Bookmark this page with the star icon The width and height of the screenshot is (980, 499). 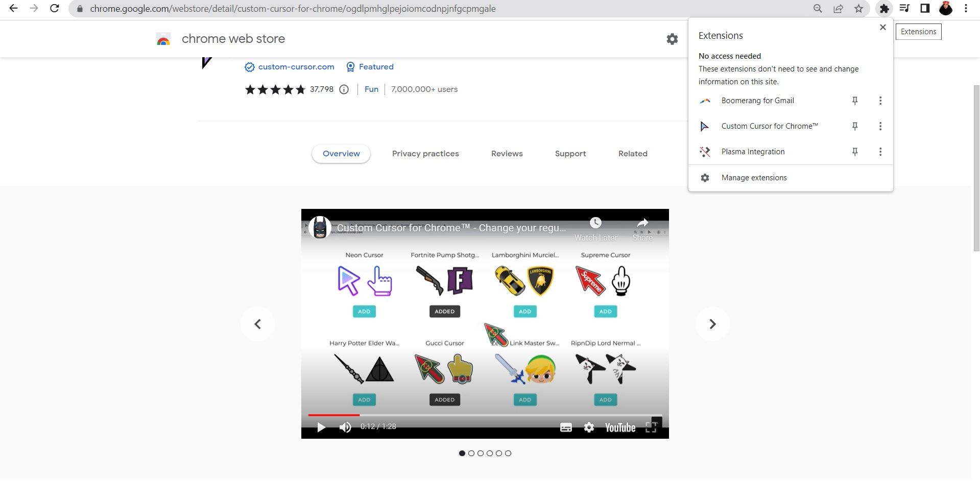tap(858, 8)
